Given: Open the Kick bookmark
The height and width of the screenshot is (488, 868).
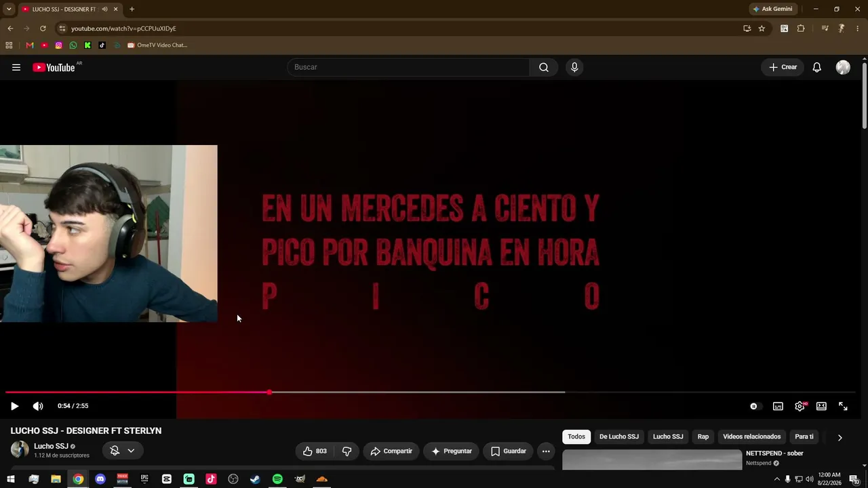Looking at the screenshot, I should (87, 45).
